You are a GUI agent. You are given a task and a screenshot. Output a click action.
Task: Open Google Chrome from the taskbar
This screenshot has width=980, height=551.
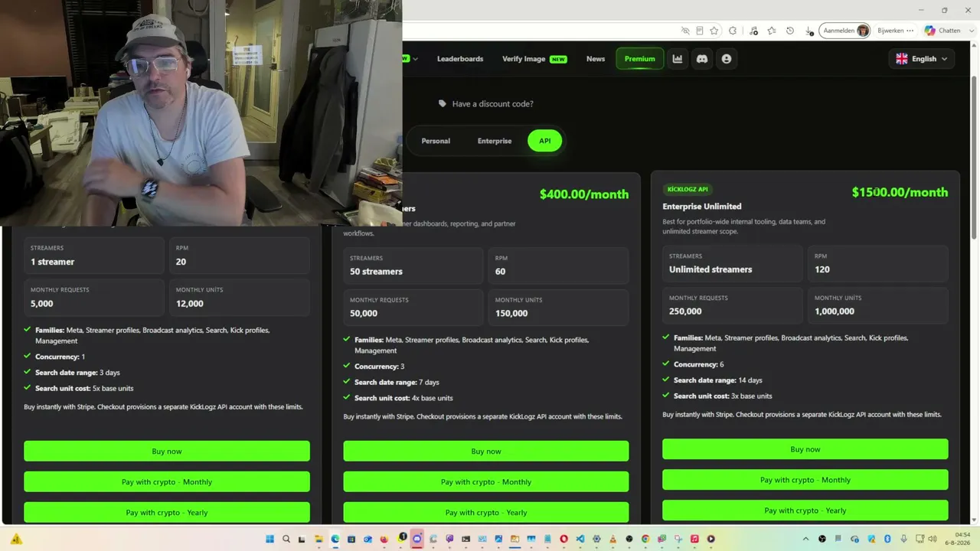coord(645,539)
